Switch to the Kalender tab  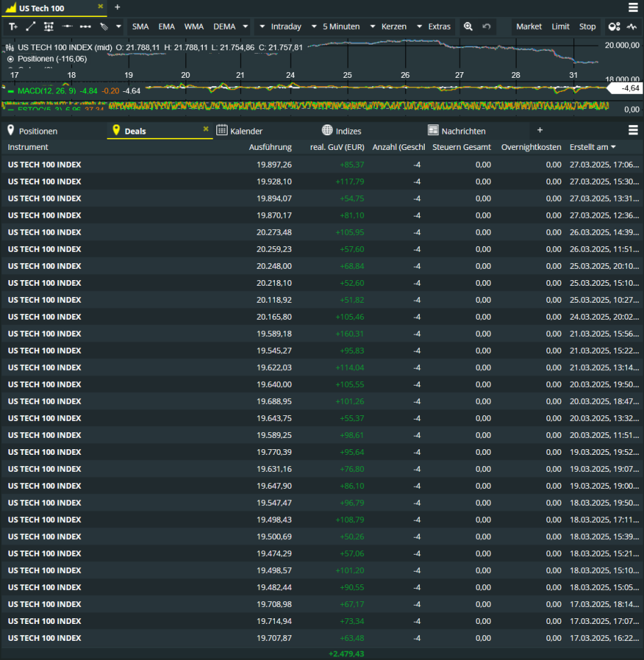pyautogui.click(x=246, y=132)
